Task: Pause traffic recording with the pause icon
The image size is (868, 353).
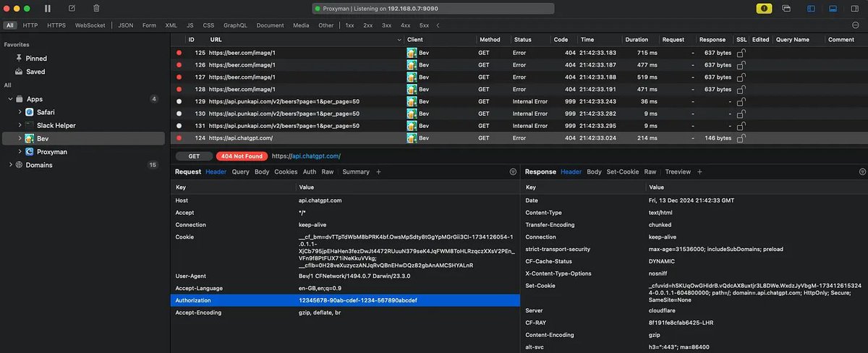Action: point(48,9)
